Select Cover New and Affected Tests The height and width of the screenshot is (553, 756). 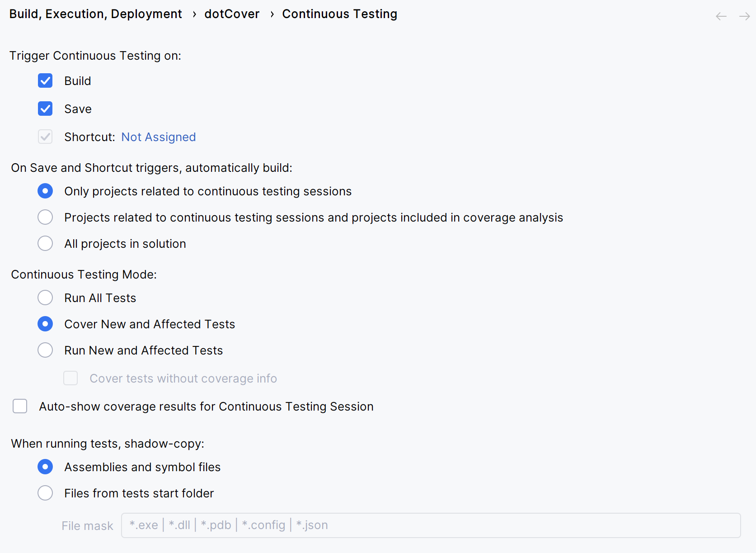[x=45, y=324]
